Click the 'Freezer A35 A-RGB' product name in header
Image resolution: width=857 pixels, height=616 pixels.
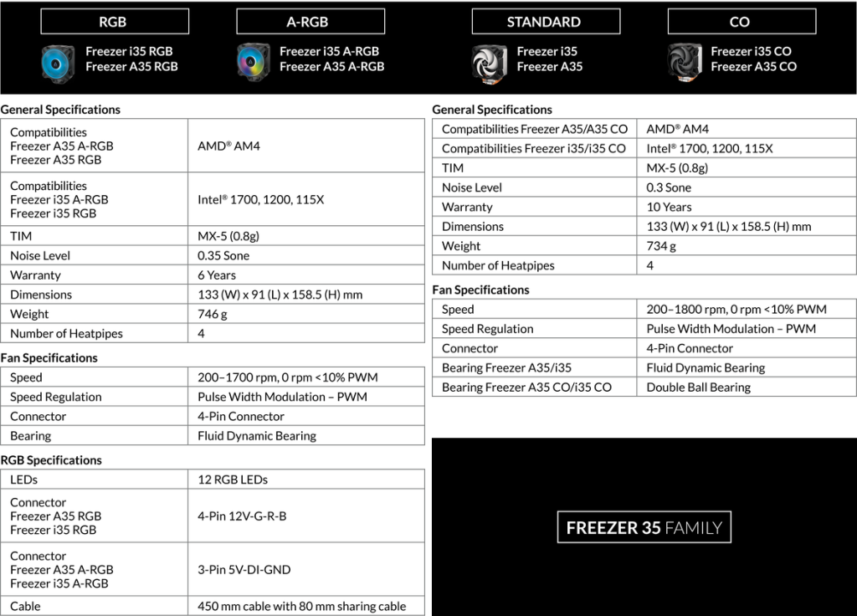(331, 67)
